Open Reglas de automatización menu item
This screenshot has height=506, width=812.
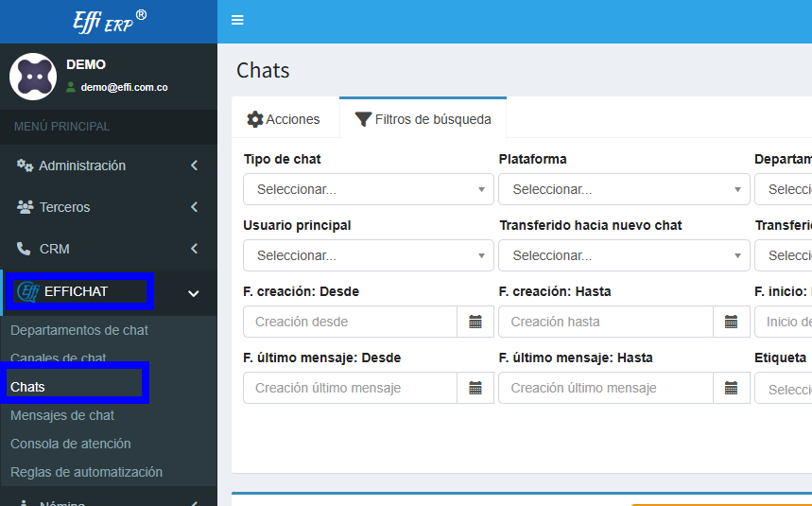tap(86, 472)
